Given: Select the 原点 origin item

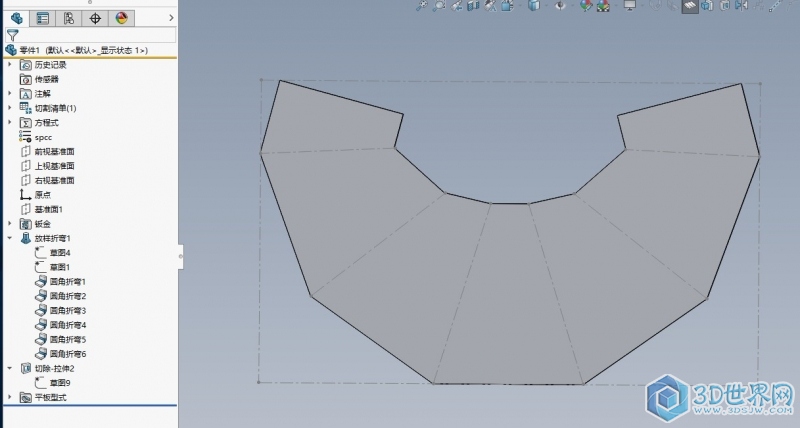Looking at the screenshot, I should click(35, 194).
